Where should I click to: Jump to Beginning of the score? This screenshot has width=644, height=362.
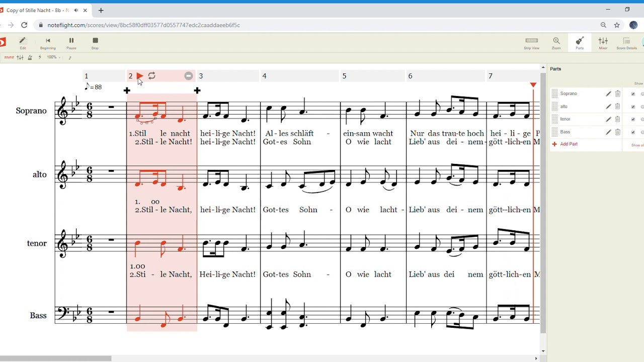(48, 43)
